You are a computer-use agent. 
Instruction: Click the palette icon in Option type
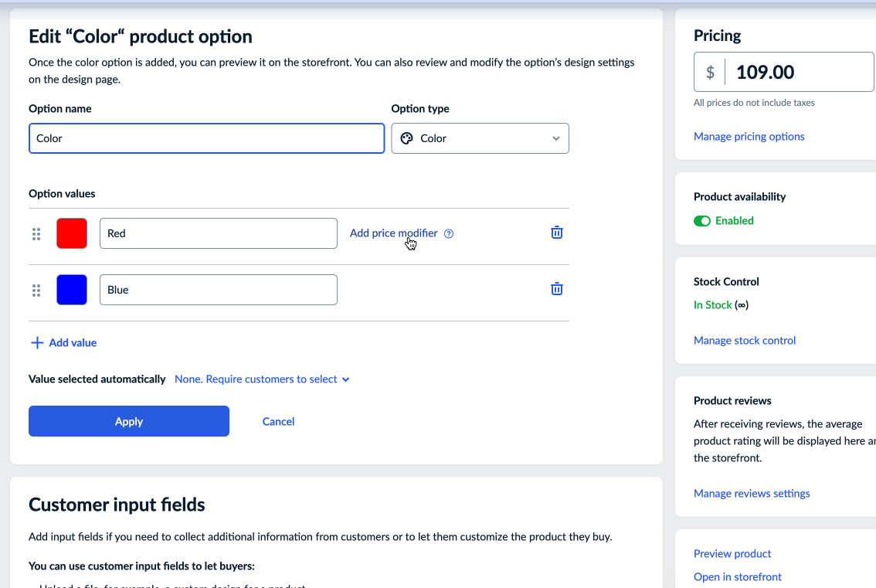coord(406,138)
